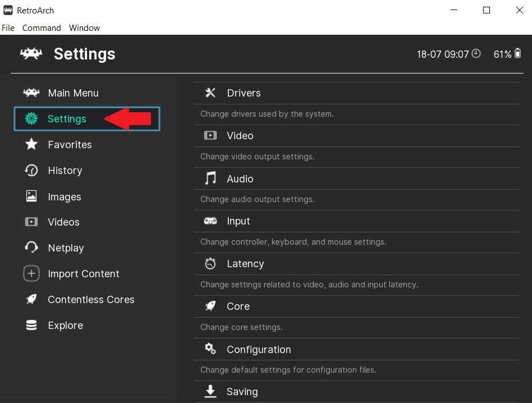Select the Explore entry
The image size is (532, 403).
(x=65, y=325)
